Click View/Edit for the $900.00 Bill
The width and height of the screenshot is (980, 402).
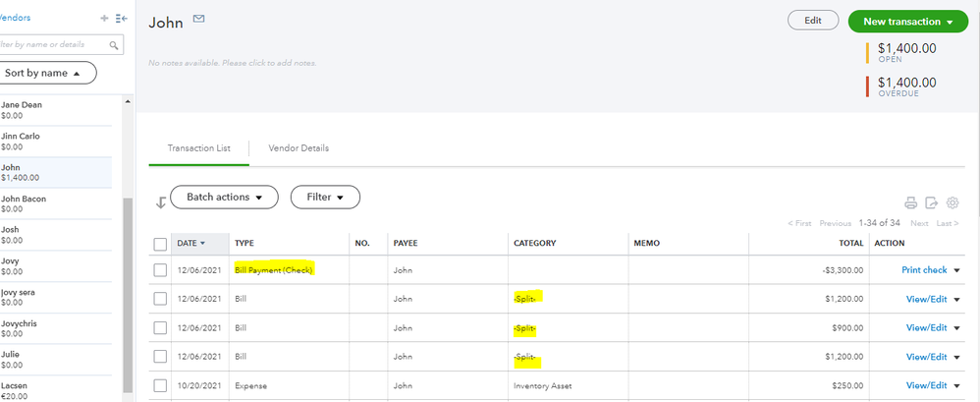tap(927, 327)
